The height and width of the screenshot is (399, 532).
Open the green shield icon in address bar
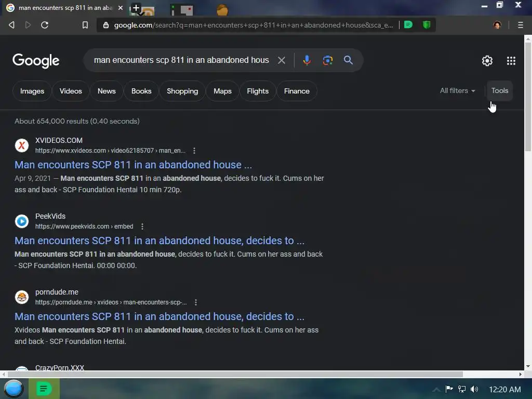427,24
